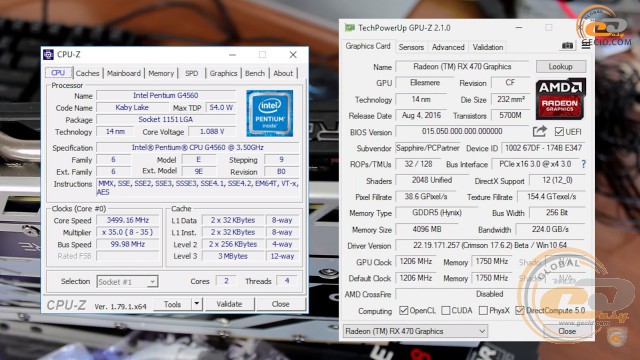
Task: Minimize the CPU-Z window
Action: (232, 55)
